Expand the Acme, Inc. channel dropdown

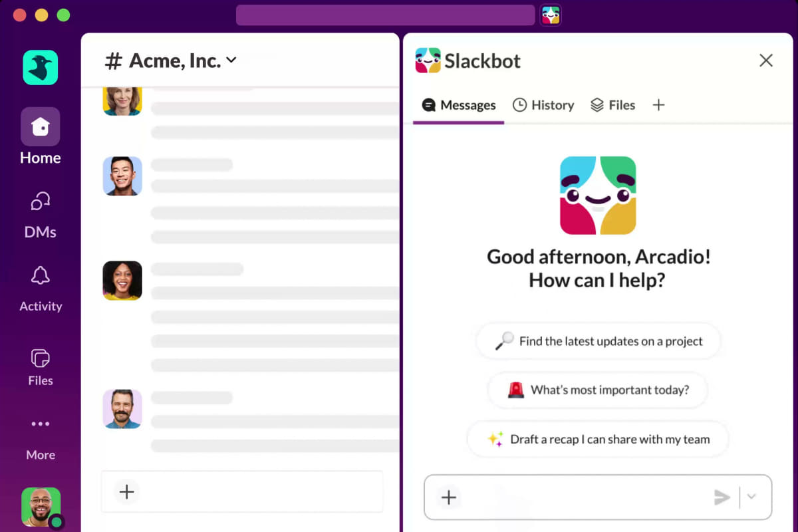231,60
